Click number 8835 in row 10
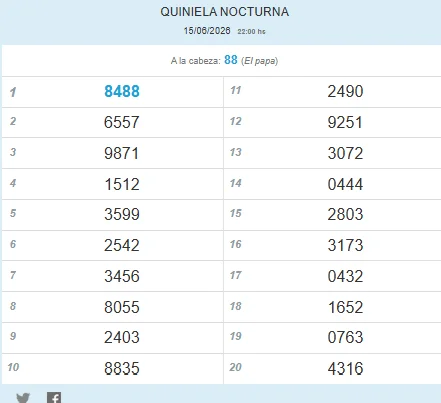 (x=122, y=368)
